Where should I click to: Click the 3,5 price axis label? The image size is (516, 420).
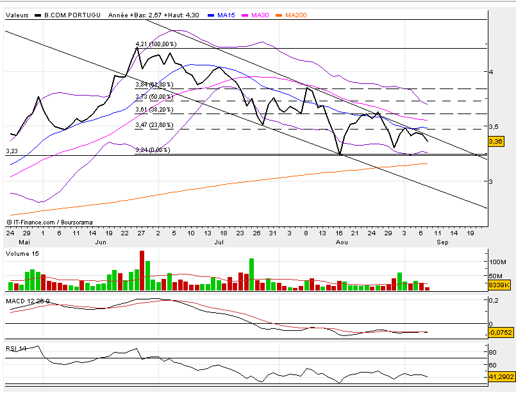[494, 127]
